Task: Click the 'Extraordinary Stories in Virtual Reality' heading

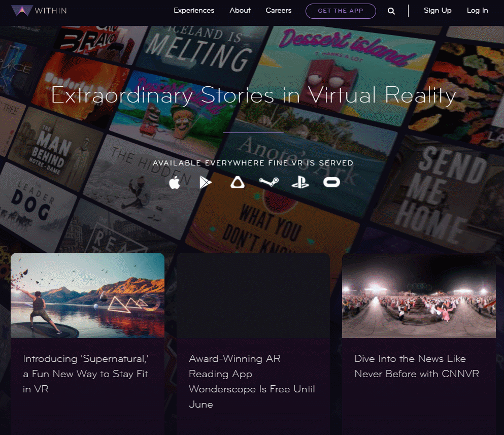Action: [x=253, y=95]
